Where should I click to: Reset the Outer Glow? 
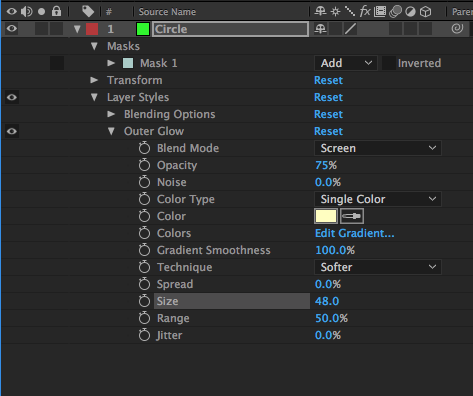(x=328, y=131)
